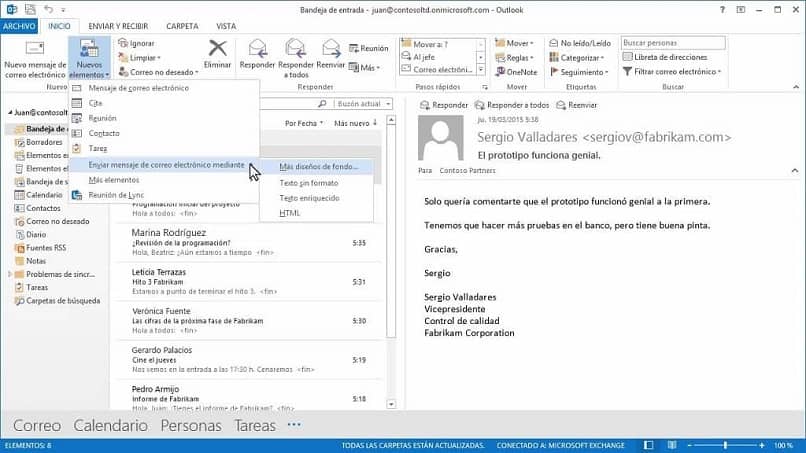
Task: Click in the Buscar personas field
Action: tap(673, 43)
